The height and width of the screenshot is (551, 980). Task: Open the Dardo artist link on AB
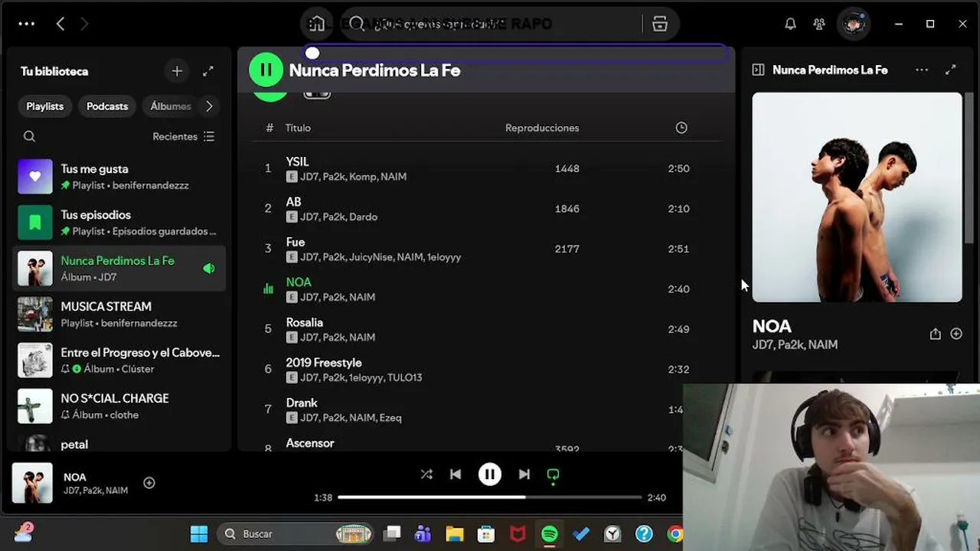coord(363,217)
